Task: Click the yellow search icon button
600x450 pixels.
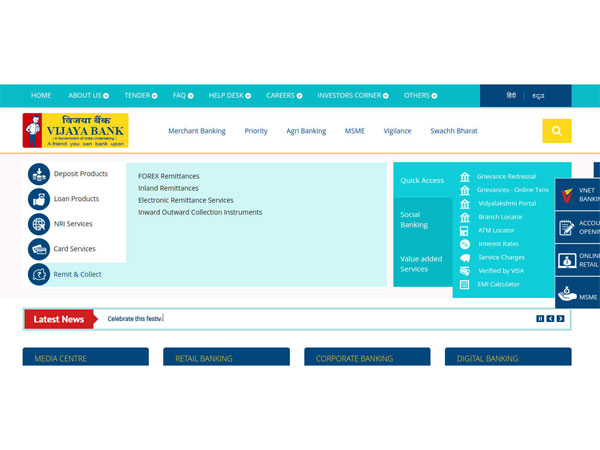Action: coord(556,131)
